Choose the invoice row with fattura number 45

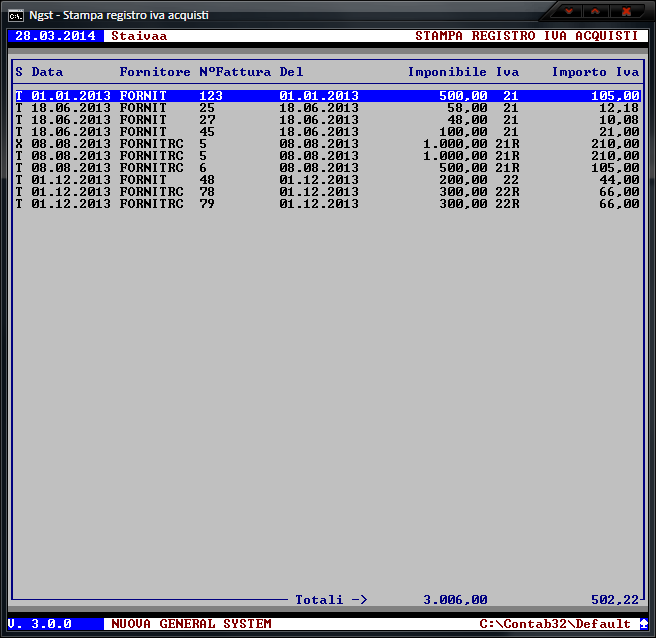coord(327,132)
